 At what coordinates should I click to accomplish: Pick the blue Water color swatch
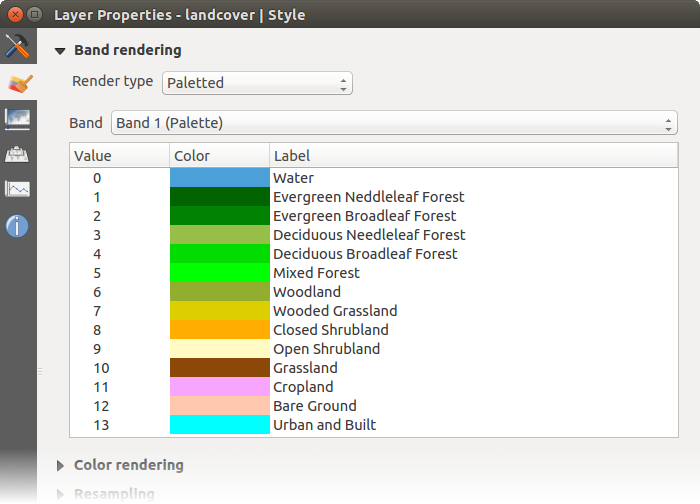point(219,178)
